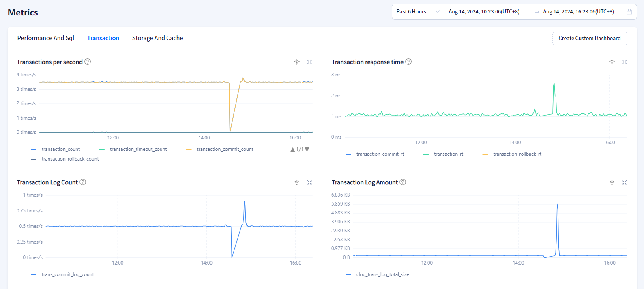Click the pin icon on Transaction response time chart
Viewport: 644px width, 289px height.
pos(612,62)
